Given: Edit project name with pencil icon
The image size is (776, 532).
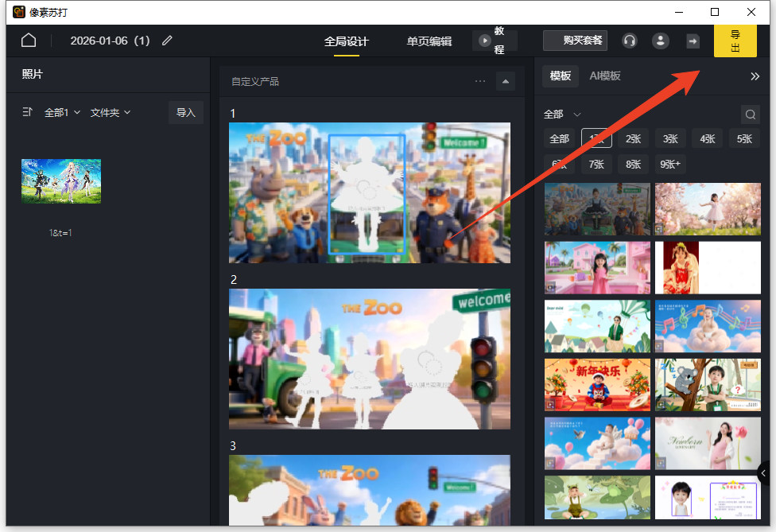Looking at the screenshot, I should click(167, 41).
